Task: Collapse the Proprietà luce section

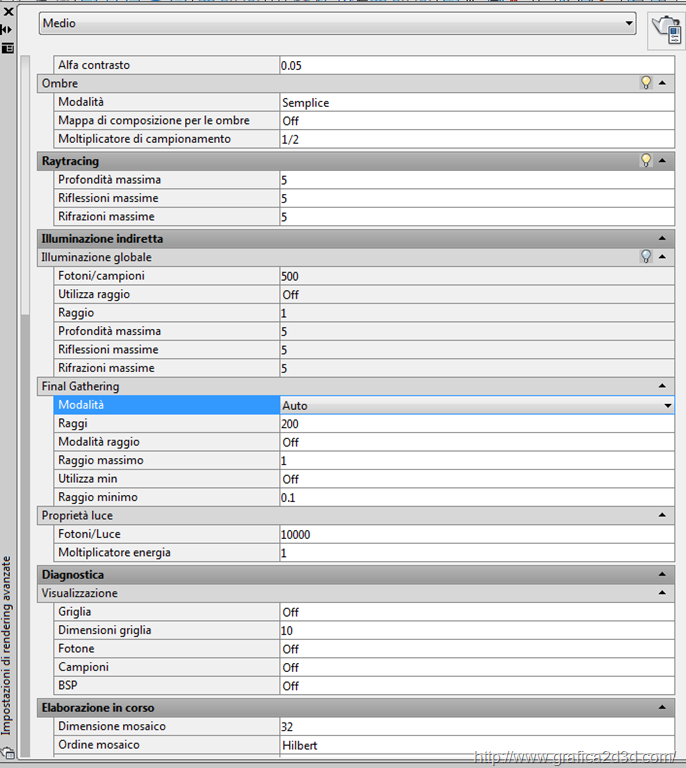Action: 662,516
